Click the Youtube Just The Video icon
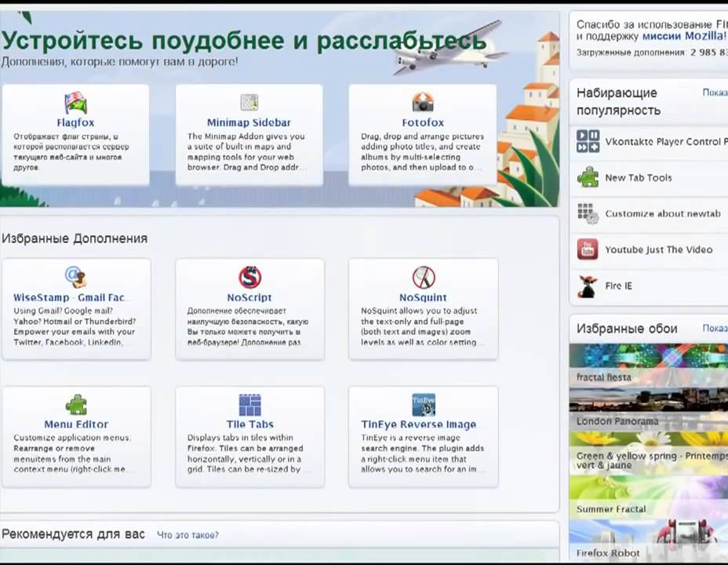 click(x=588, y=250)
